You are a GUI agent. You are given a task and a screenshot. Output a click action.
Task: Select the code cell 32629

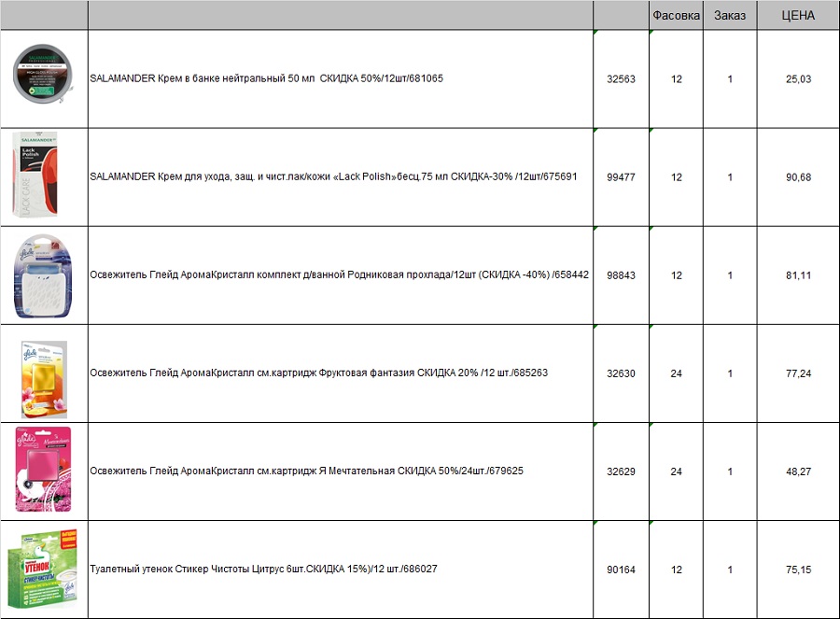(621, 471)
